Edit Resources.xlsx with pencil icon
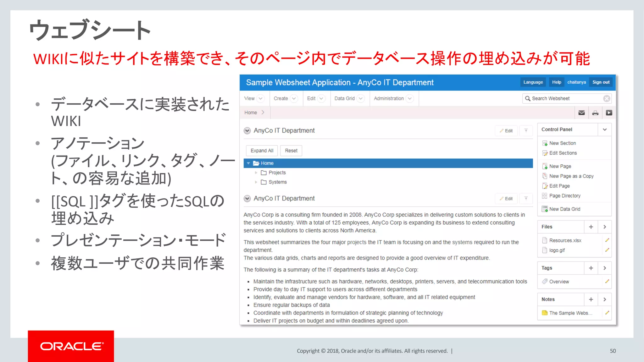This screenshot has width=644, height=362. 607,240
